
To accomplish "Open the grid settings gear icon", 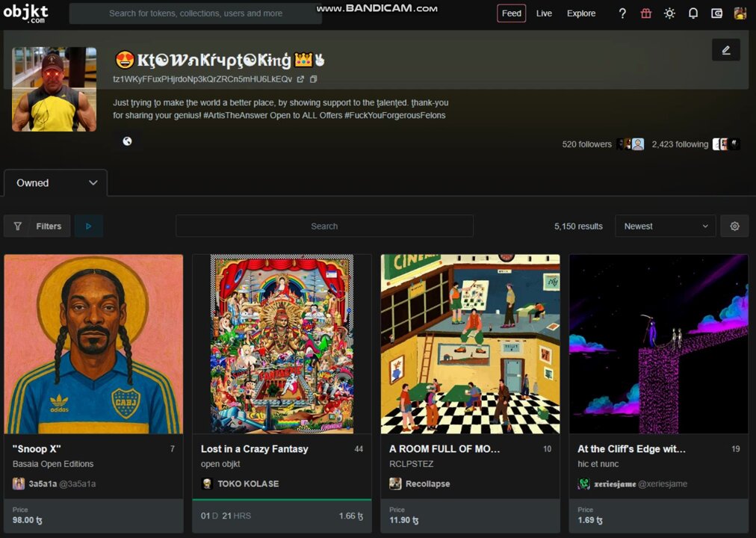I will (734, 226).
